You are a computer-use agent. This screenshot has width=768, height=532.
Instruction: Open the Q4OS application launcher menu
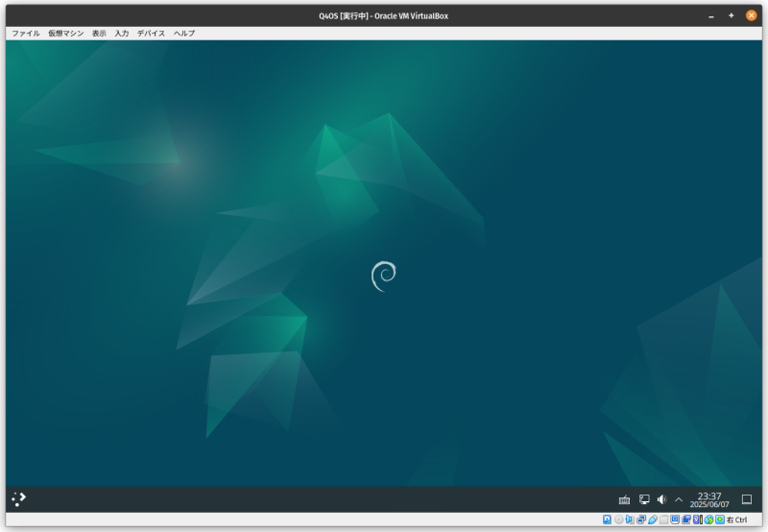coord(18,499)
